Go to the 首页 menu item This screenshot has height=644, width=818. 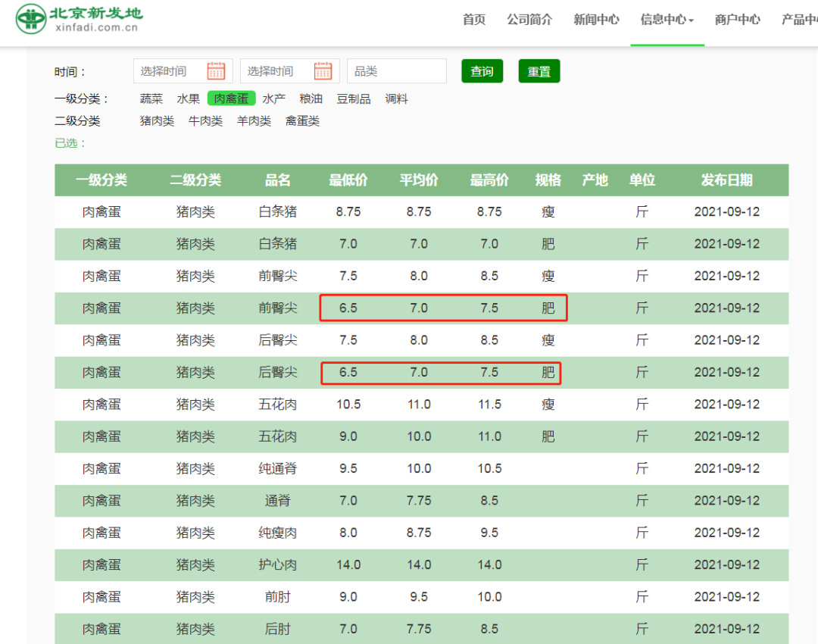(473, 20)
